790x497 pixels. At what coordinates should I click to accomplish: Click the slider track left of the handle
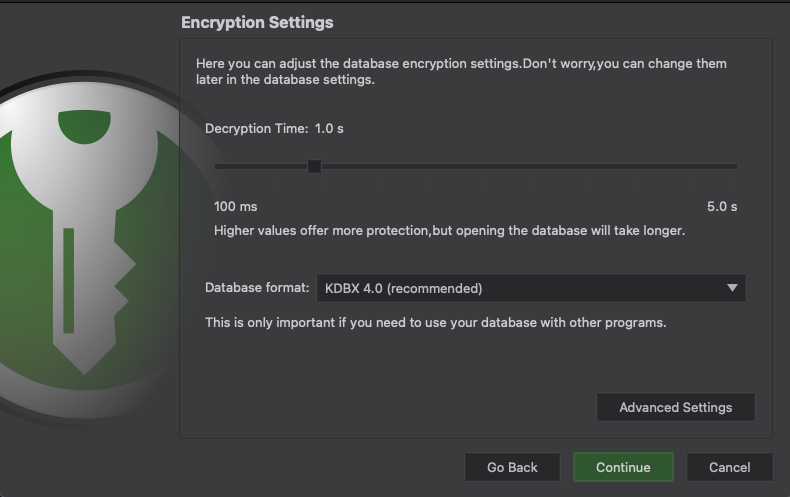point(260,166)
